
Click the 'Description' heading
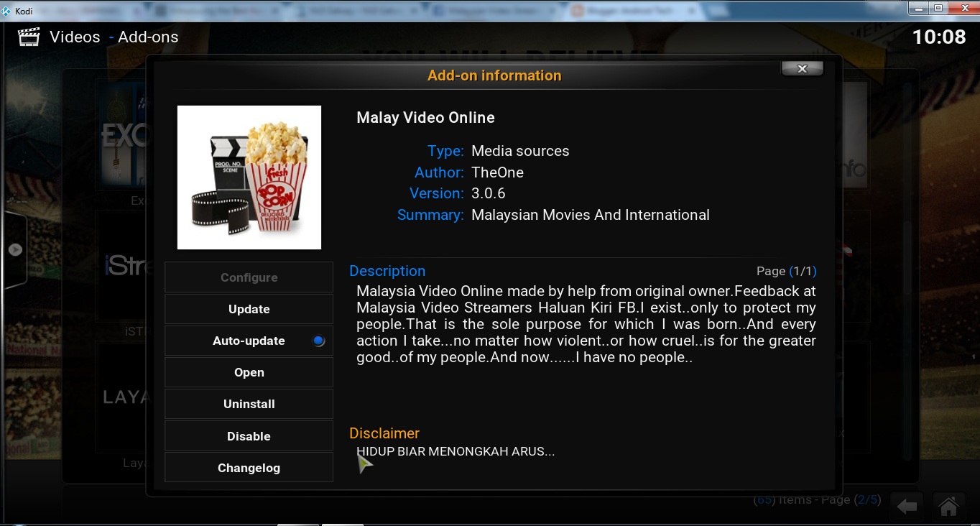(x=387, y=271)
